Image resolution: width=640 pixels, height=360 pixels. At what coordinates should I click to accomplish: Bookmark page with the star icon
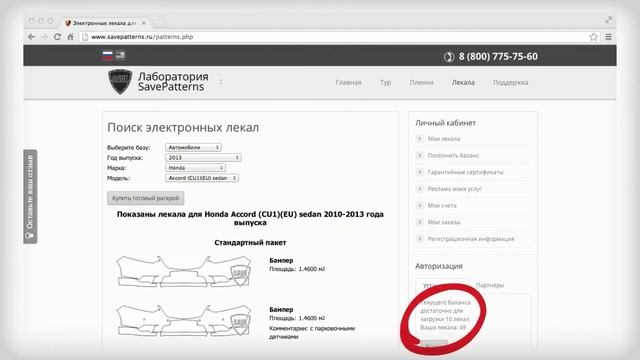pyautogui.click(x=593, y=37)
